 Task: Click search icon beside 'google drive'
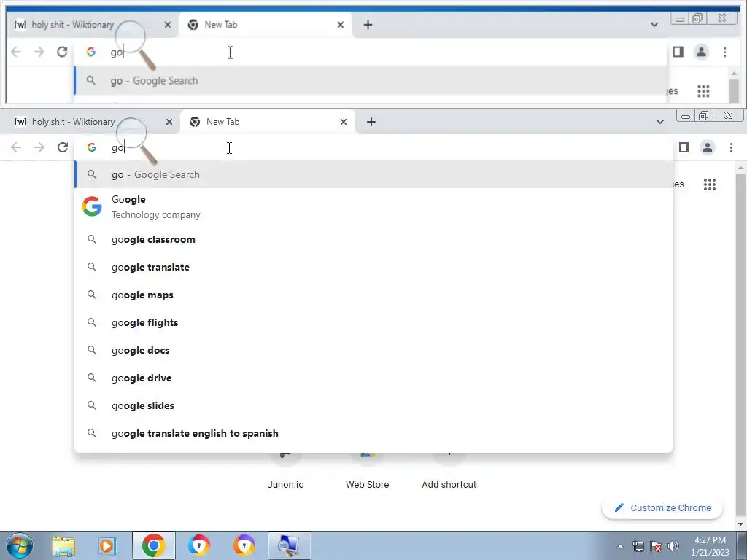[92, 378]
